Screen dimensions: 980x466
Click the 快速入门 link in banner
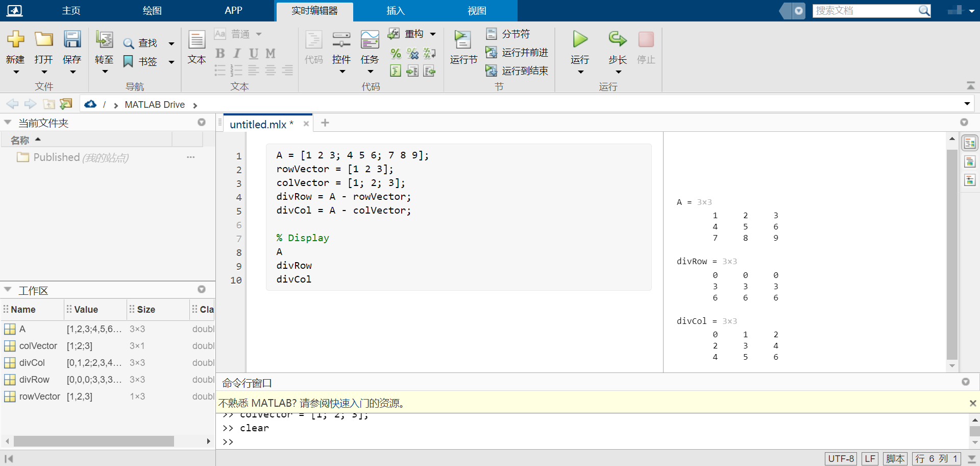click(349, 403)
